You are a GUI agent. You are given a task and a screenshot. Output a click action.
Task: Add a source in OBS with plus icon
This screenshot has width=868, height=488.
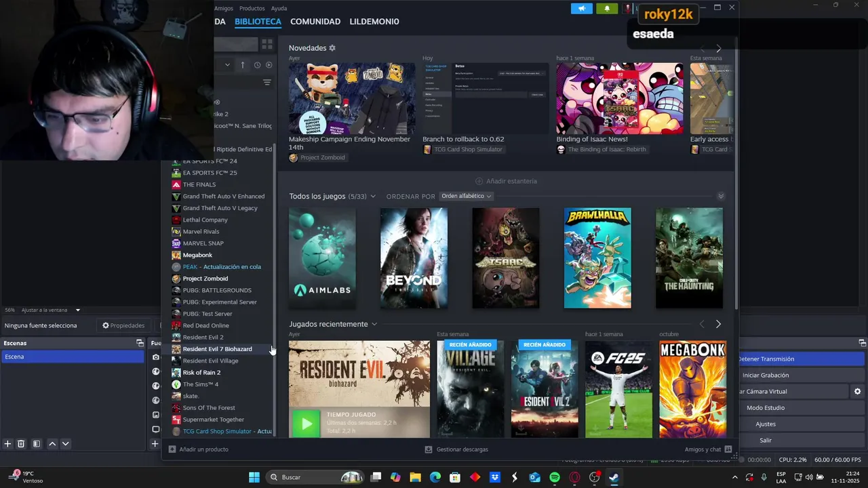[155, 444]
